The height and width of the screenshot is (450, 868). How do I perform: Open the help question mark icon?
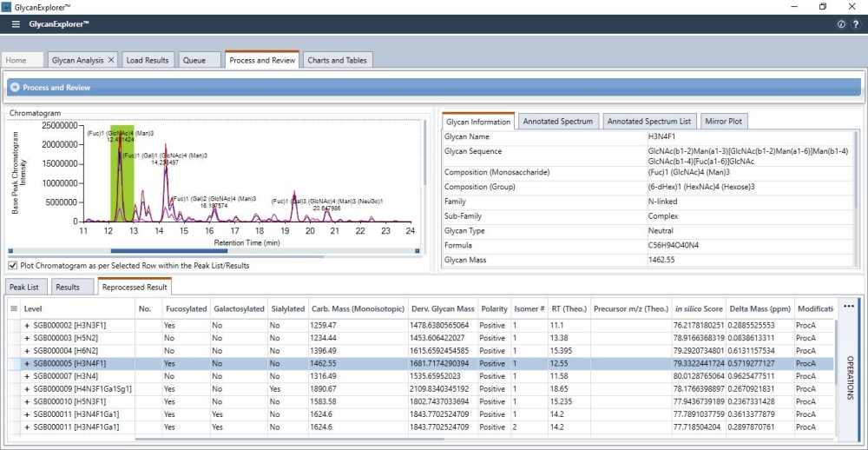(855, 24)
